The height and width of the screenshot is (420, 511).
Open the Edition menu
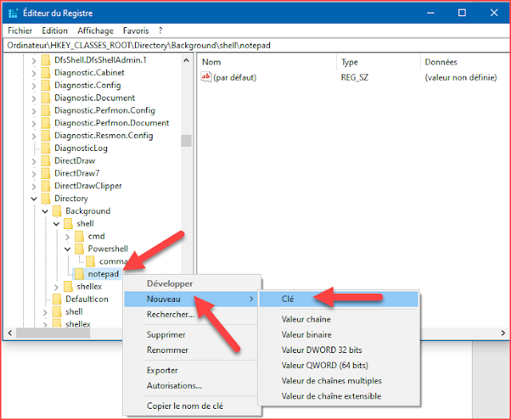pyautogui.click(x=55, y=30)
